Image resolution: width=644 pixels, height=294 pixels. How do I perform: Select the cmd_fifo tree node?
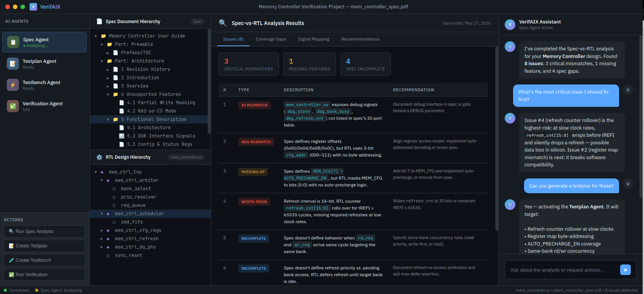click(150, 222)
